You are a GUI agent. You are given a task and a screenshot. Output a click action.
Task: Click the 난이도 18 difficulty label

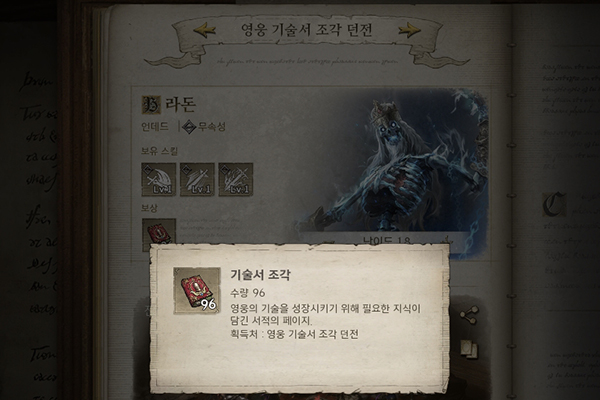coord(387,241)
